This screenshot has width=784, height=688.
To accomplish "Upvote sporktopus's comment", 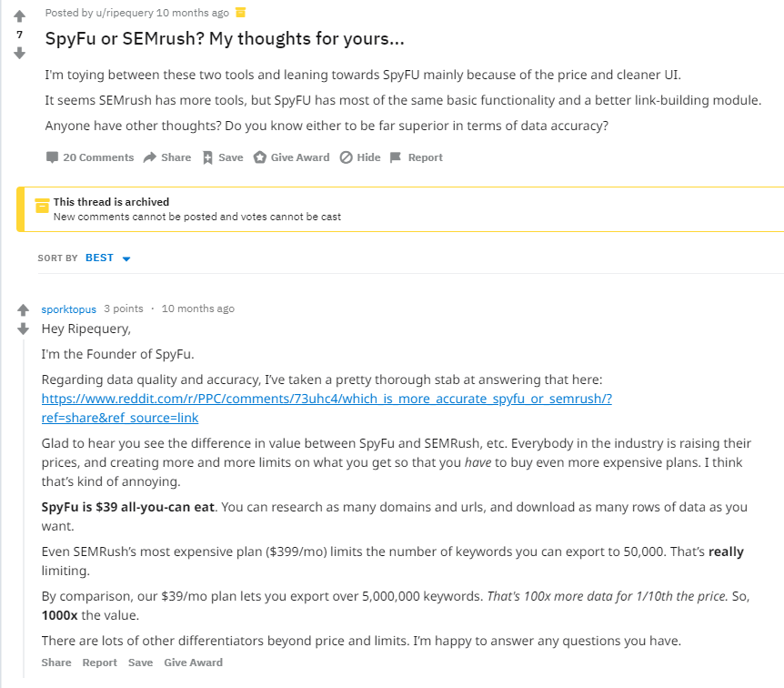I will [x=24, y=309].
